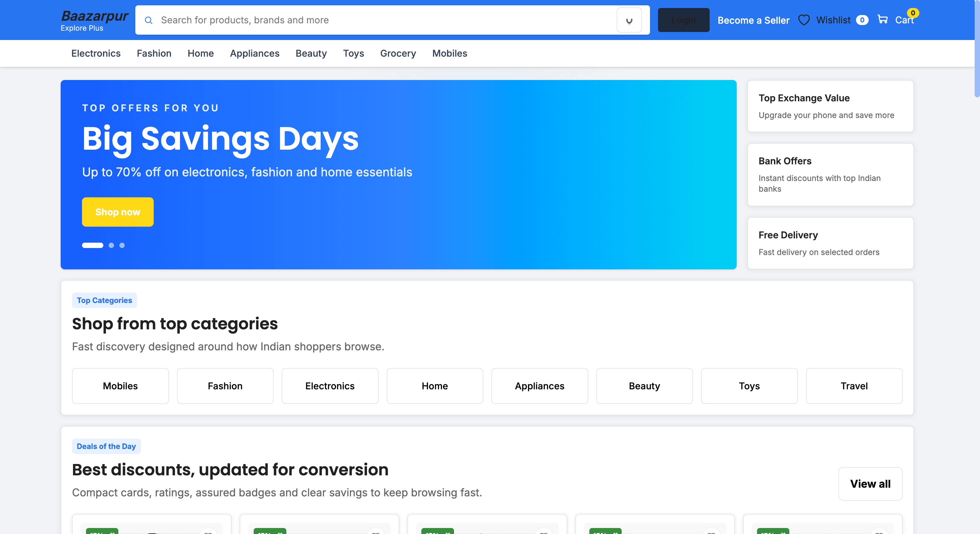
Task: Click the voice search microphone button
Action: tap(629, 20)
